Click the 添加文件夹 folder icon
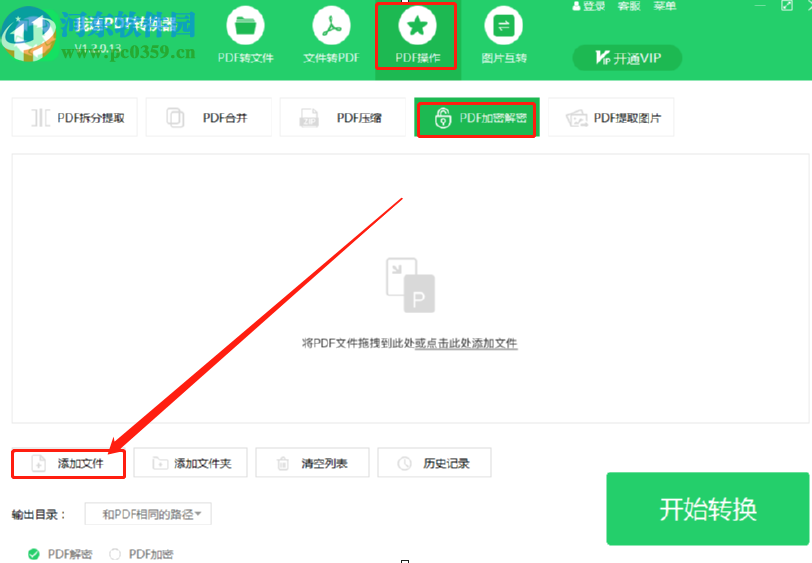This screenshot has height=563, width=812. [x=160, y=463]
